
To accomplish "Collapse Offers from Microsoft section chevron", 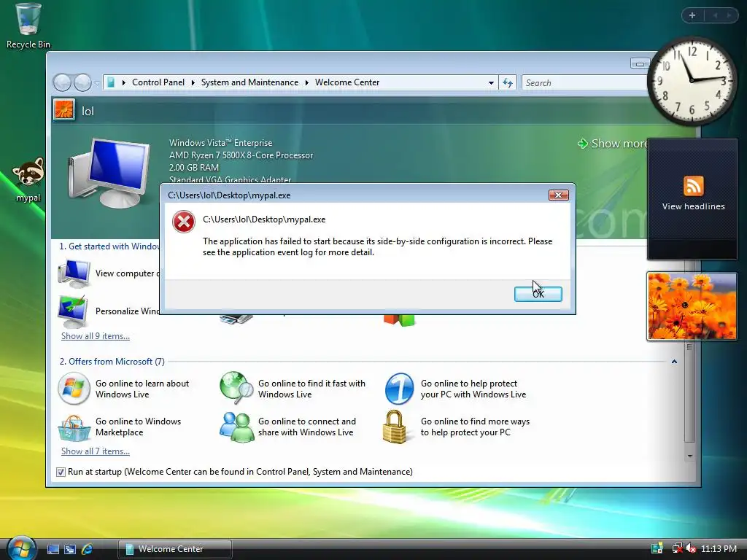I will click(674, 362).
